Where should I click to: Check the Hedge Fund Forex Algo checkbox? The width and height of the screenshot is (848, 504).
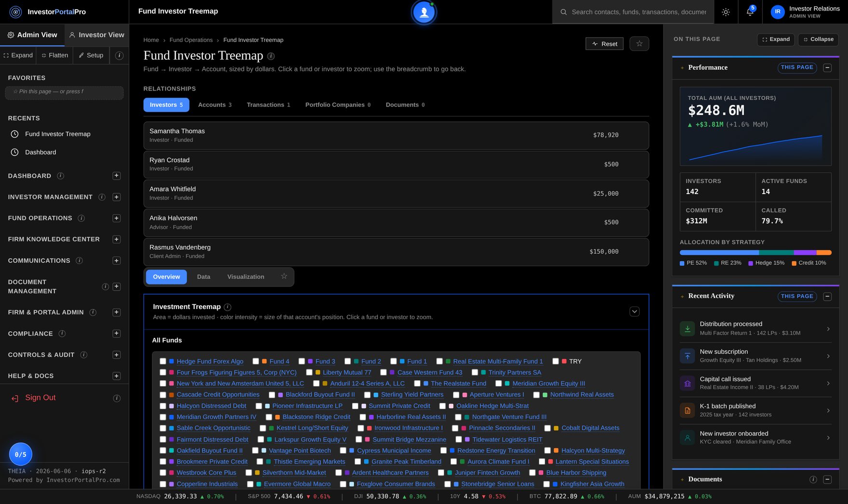click(163, 361)
